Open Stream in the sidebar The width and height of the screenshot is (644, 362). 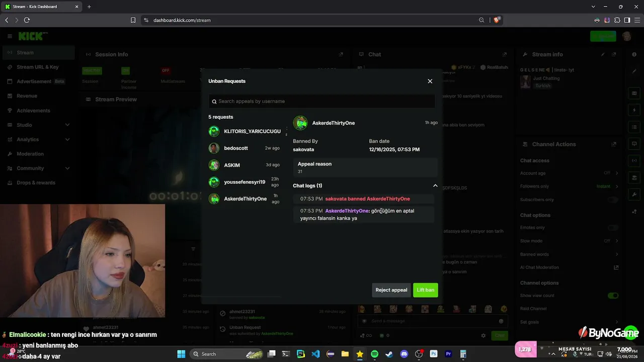point(38,52)
